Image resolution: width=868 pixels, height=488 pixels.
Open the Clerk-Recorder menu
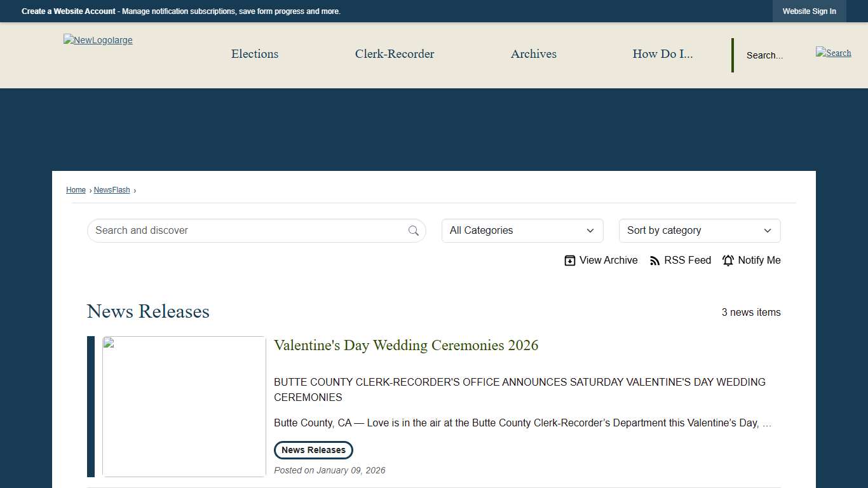[x=395, y=54]
